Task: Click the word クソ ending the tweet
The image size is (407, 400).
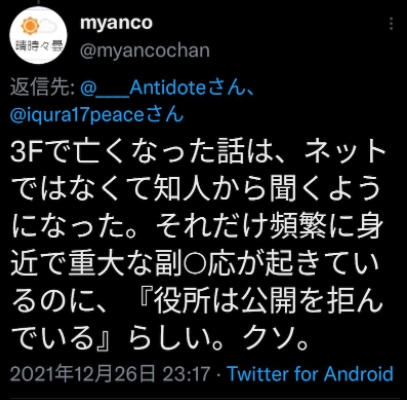Action: (275, 340)
